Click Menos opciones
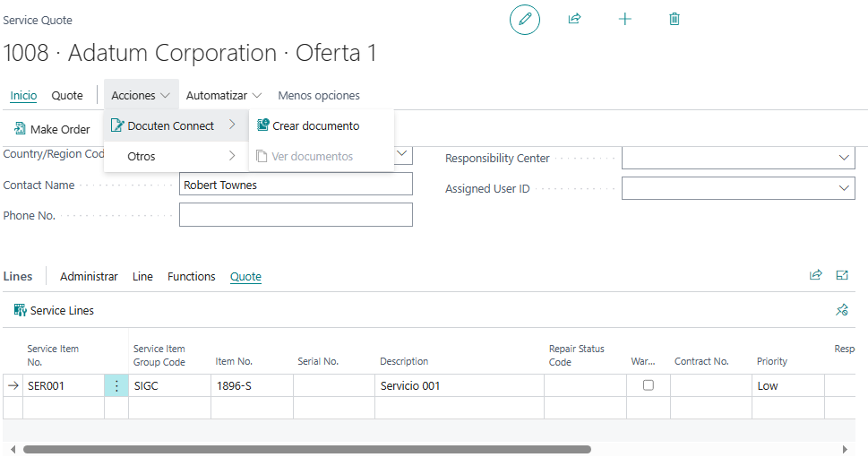Screen dimensions: 868x466 319,95
